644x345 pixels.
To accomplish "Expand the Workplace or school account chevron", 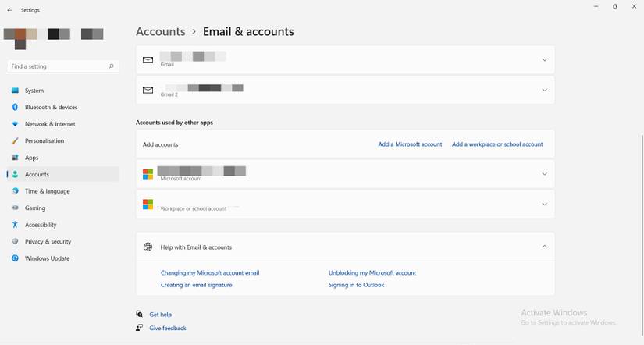I will (545, 205).
